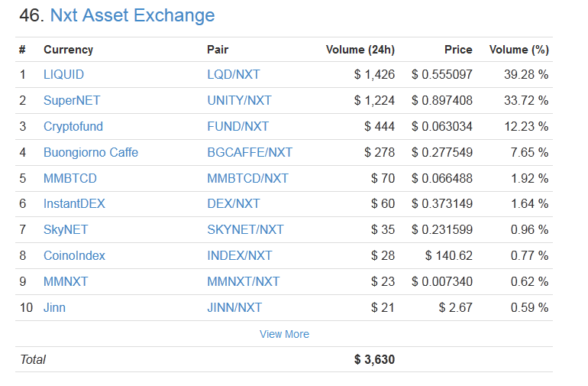Select the $ 0.373149 price cell
588x386 pixels.
click(441, 203)
